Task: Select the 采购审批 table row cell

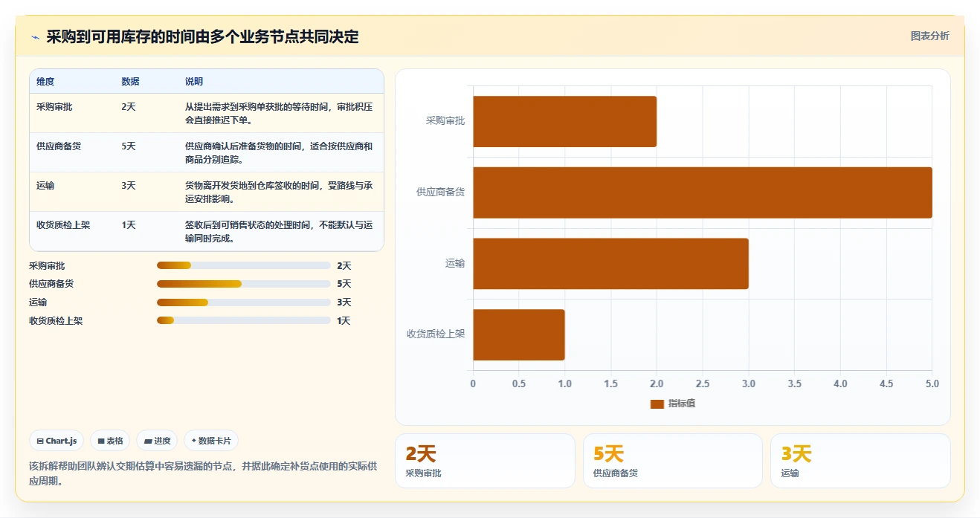Action: pos(54,107)
